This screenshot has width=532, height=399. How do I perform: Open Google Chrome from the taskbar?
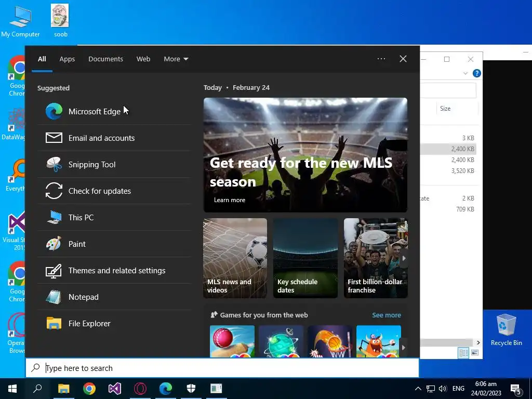click(89, 389)
